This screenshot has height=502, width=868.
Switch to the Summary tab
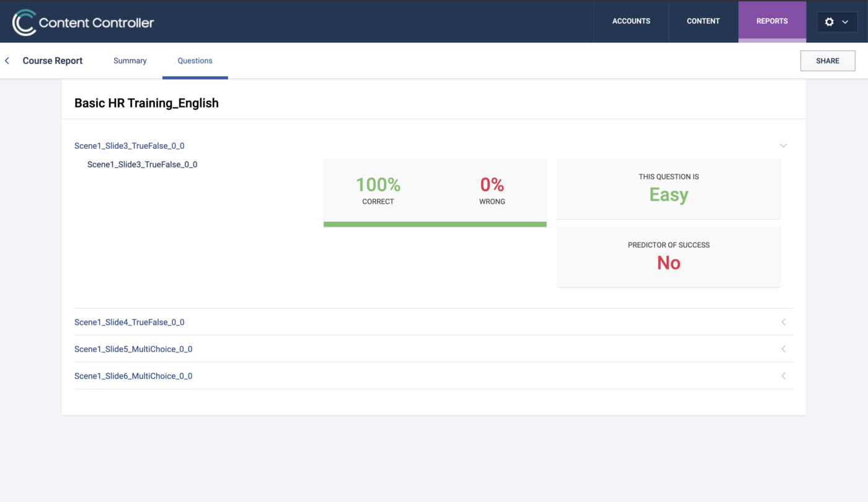pos(130,61)
